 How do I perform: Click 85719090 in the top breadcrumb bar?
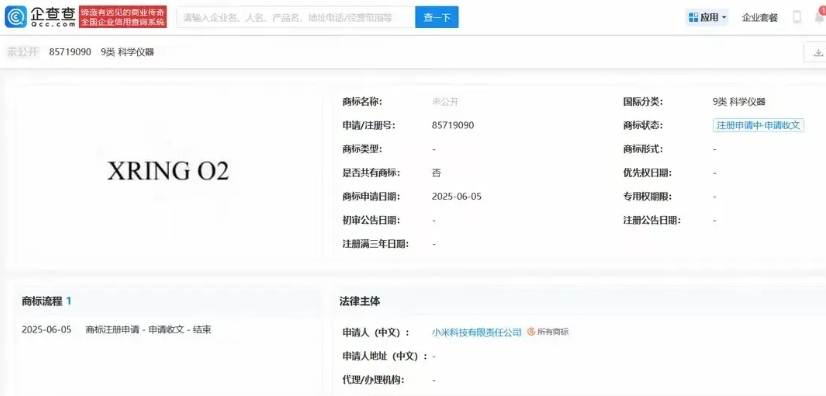pos(70,52)
